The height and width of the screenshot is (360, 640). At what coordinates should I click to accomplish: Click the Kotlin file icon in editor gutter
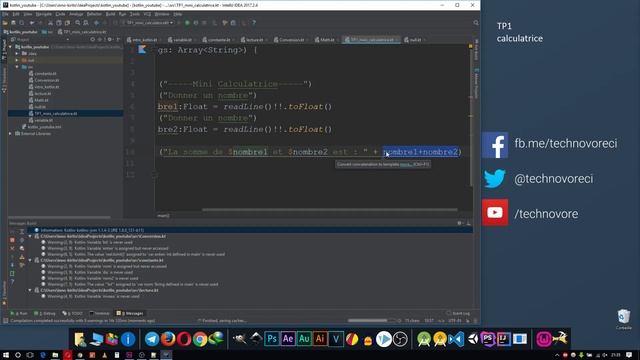(x=142, y=50)
